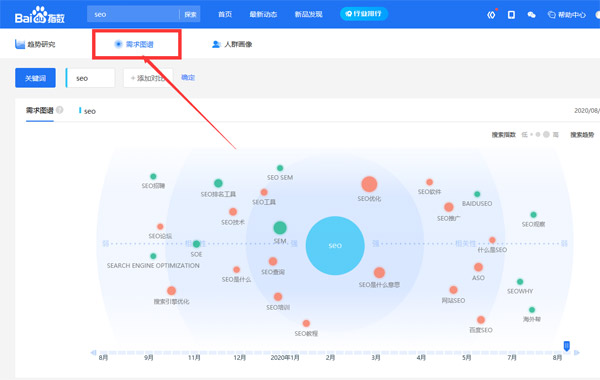The image size is (600, 380).
Task: Click the green SEOWHY node
Action: pos(520,282)
